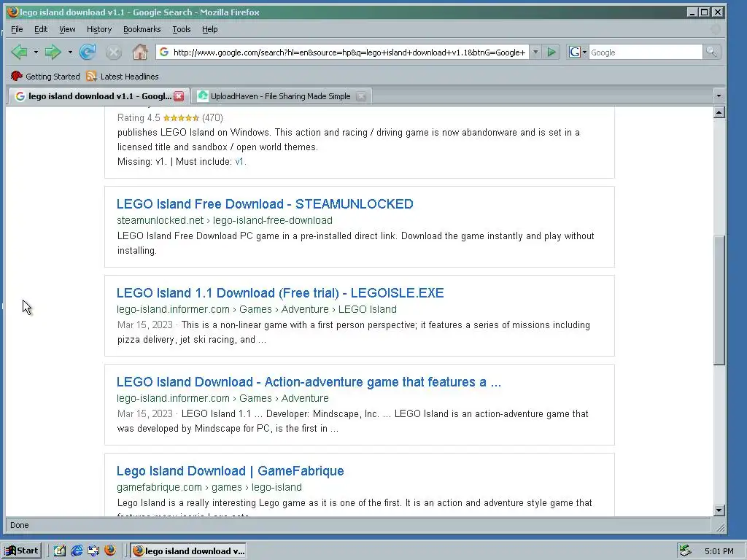747x560 pixels.
Task: Click the breadcrumb ending in 'Adventure › LEGO Island'
Action: coord(256,309)
